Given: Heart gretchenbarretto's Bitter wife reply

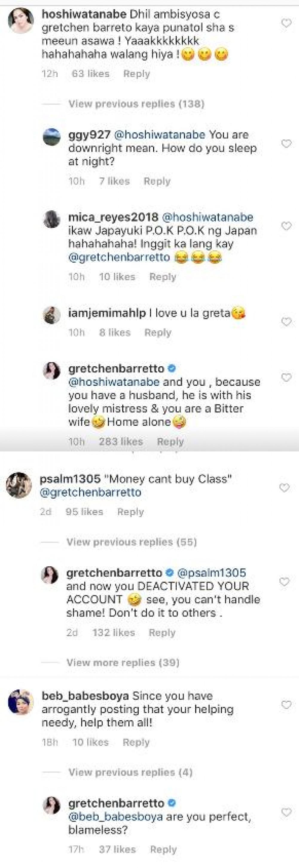Looking at the screenshot, I should coord(286,377).
